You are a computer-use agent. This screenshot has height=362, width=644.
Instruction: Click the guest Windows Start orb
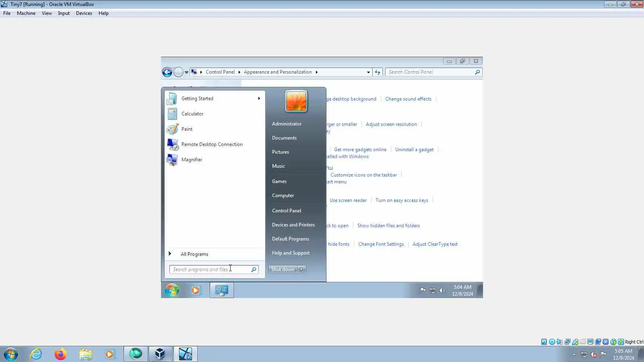pos(172,290)
